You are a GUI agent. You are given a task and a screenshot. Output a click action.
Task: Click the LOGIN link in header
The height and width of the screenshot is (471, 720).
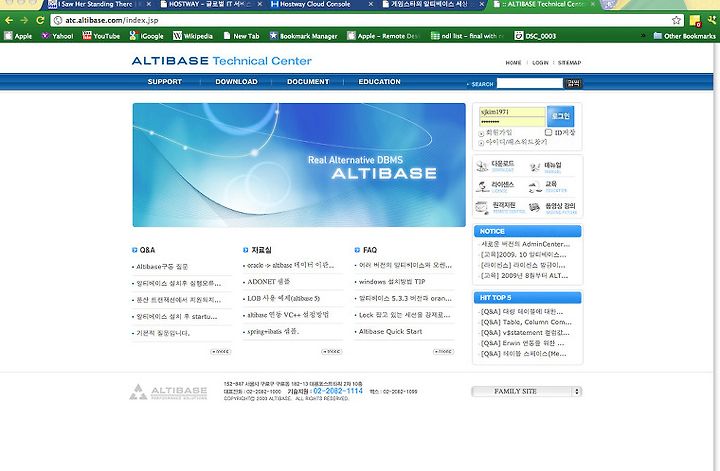540,62
